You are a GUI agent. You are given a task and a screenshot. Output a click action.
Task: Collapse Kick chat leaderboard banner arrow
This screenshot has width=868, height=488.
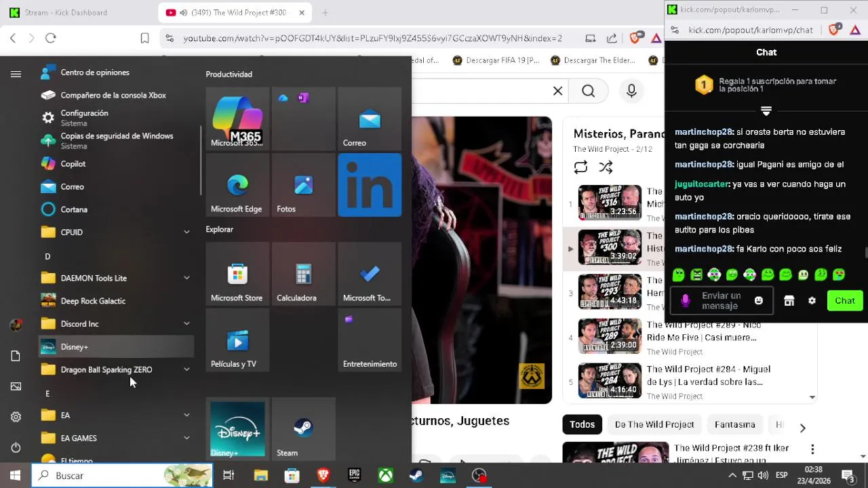tap(766, 110)
